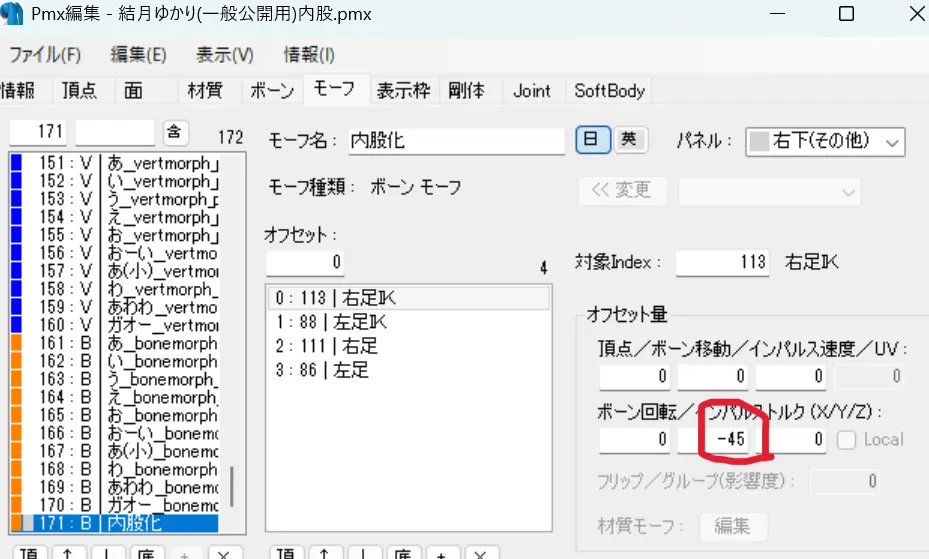Click the morph list vertical scrollbar thumb

tap(232, 487)
